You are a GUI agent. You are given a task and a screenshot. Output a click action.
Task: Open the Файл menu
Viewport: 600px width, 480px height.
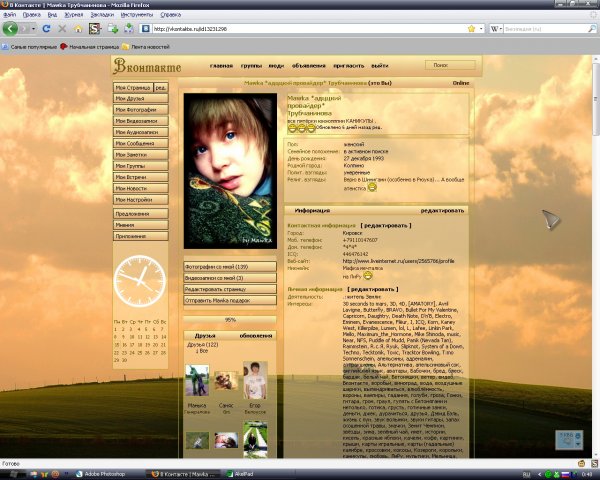click(10, 15)
